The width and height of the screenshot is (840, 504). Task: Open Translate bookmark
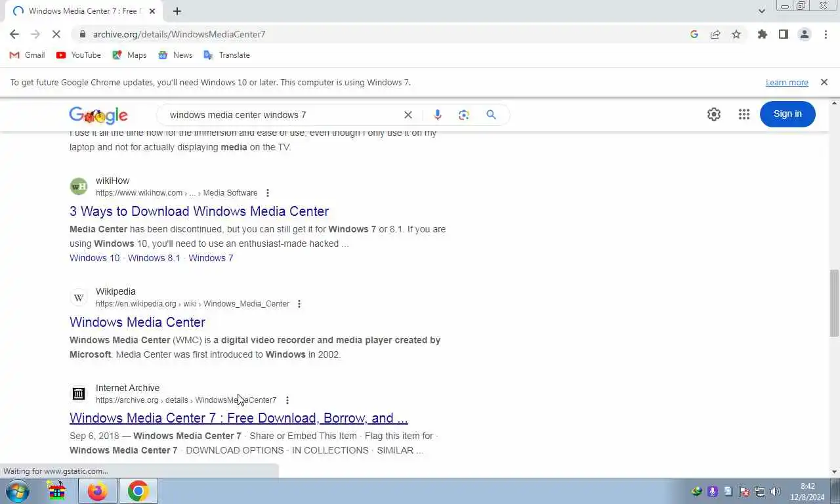click(227, 55)
